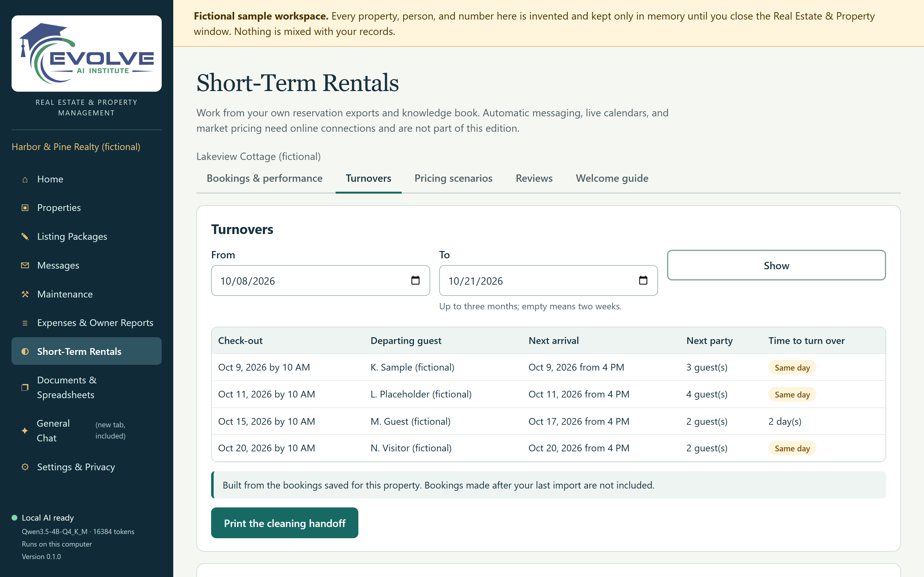Click the Settings & Privacy gear icon
The height and width of the screenshot is (577, 924).
coord(25,467)
